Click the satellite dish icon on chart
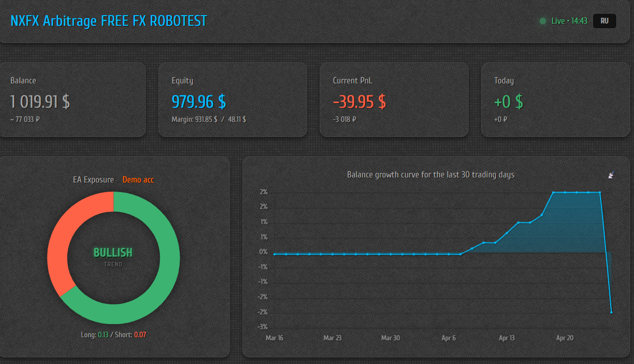The height and width of the screenshot is (364, 634). point(611,175)
